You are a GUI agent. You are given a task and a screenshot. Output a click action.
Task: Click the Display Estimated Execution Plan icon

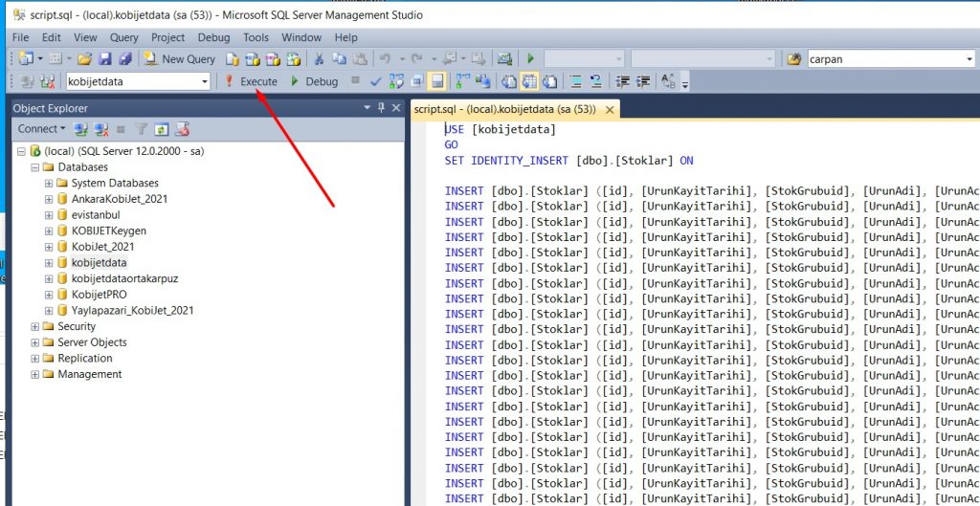(x=396, y=81)
